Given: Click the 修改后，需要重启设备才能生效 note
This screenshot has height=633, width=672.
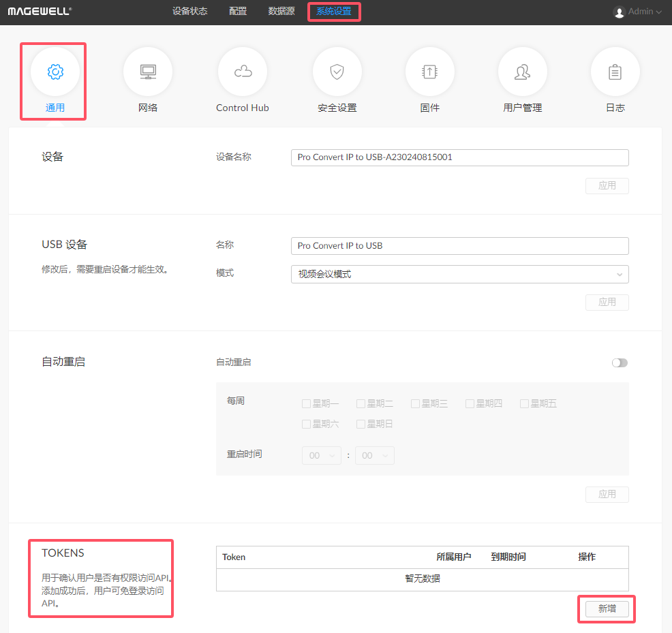Looking at the screenshot, I should tap(107, 269).
